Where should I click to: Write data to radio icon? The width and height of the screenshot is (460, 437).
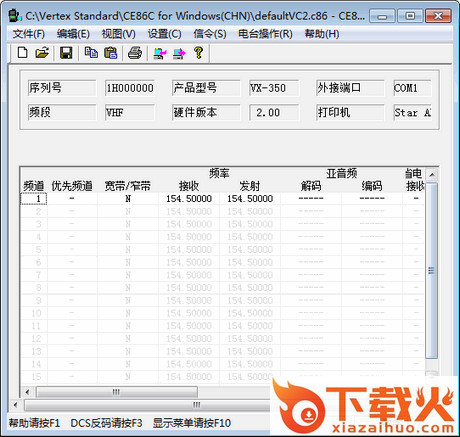click(179, 53)
